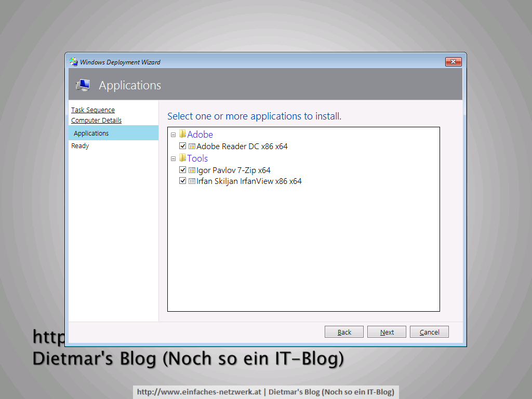Screen dimensions: 532x399
Task: Go to the Computer Details wizard step
Action: click(96, 120)
